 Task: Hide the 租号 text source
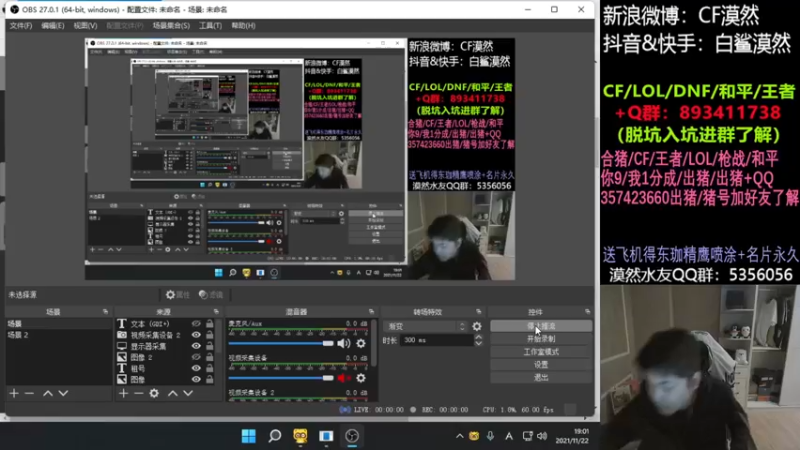(196, 368)
